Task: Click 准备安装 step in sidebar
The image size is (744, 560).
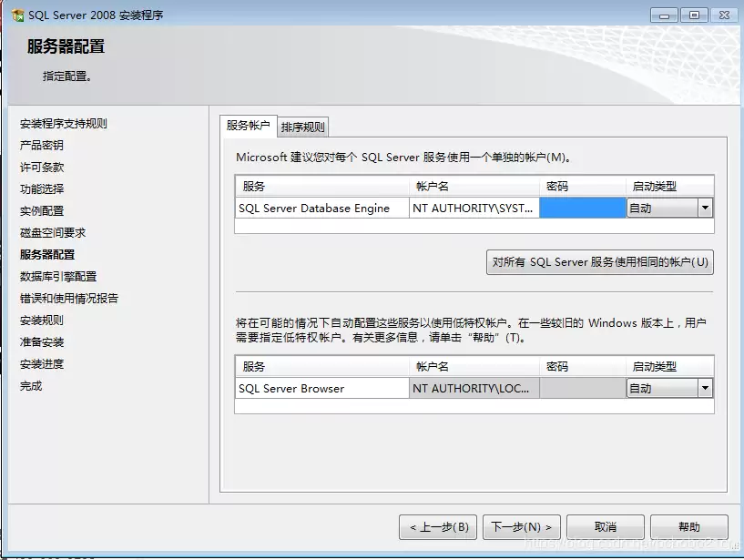Action: point(42,341)
